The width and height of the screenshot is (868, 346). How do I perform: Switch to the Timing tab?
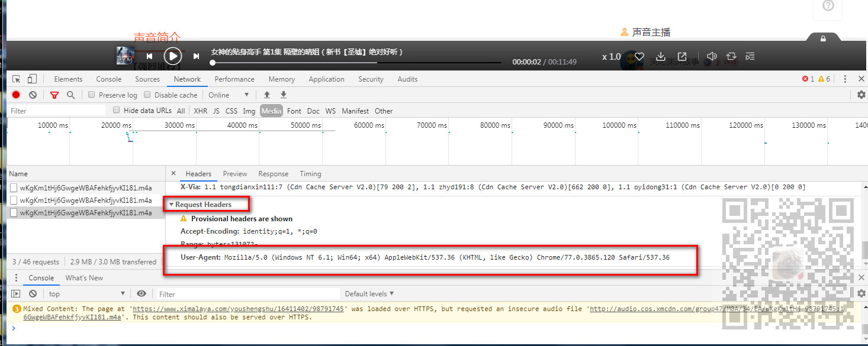pos(310,174)
